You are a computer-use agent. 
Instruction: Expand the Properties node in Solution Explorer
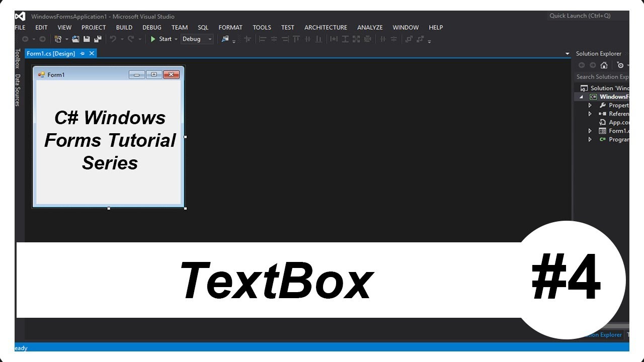[590, 106]
